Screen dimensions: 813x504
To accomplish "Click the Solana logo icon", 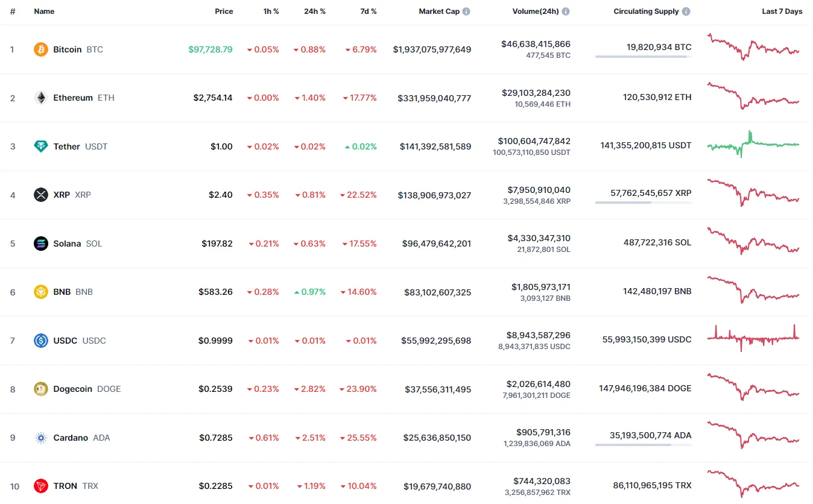I will (41, 244).
